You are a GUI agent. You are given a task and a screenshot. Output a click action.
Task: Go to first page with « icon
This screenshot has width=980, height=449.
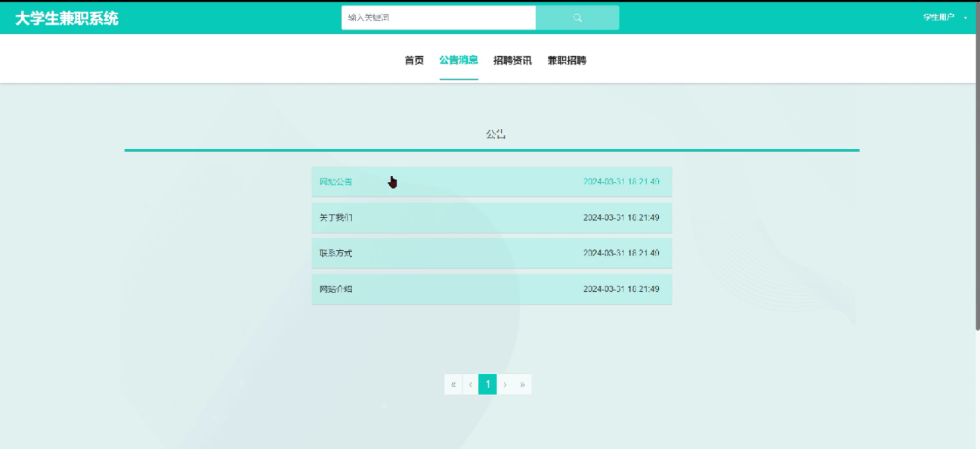pyautogui.click(x=453, y=385)
